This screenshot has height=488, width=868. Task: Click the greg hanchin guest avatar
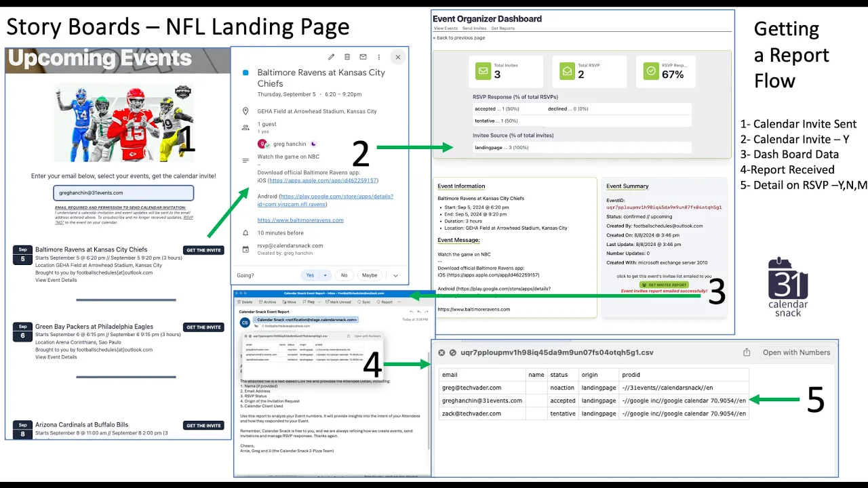(x=262, y=144)
